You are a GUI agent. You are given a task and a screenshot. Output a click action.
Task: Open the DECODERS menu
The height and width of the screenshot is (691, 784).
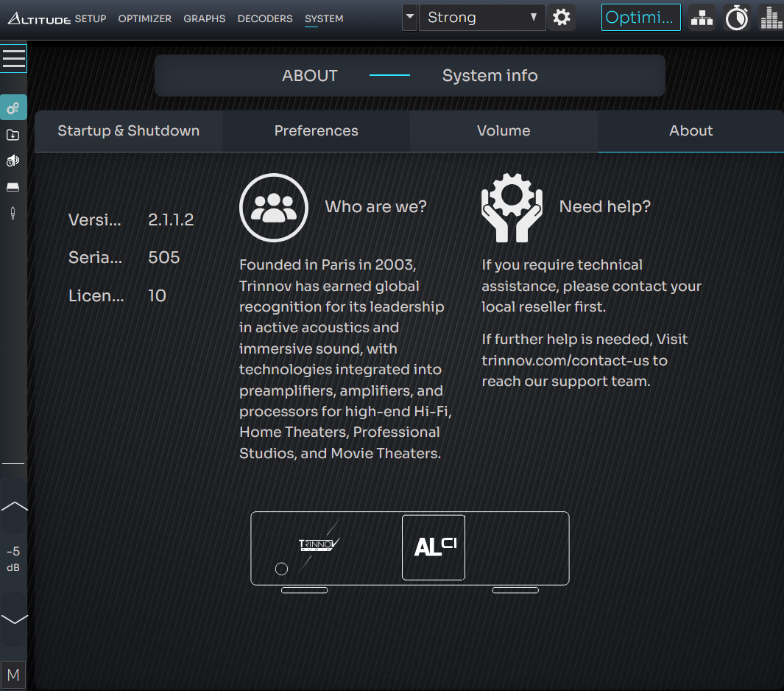[265, 18]
